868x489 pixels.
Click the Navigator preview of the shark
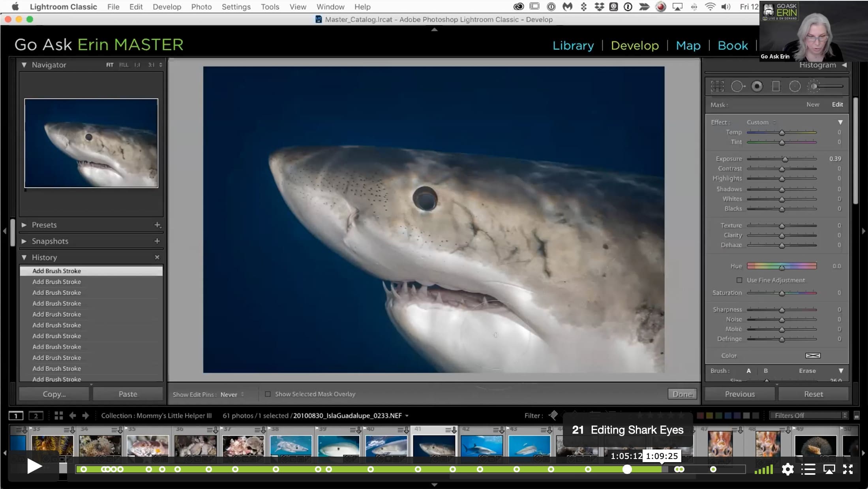pyautogui.click(x=91, y=143)
